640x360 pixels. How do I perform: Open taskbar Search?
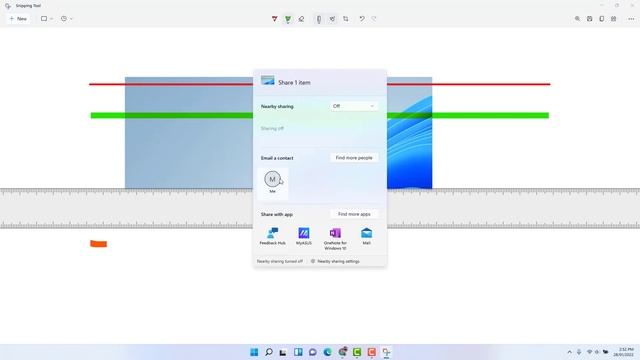tap(269, 352)
